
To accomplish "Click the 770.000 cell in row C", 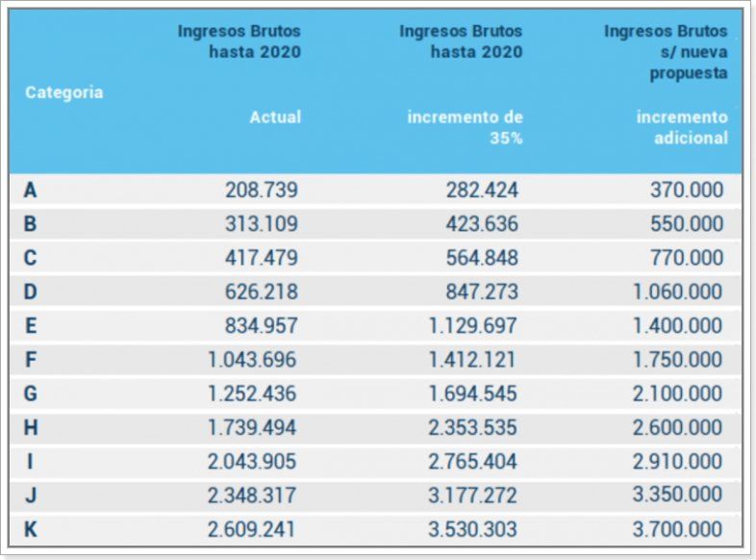I will (686, 258).
